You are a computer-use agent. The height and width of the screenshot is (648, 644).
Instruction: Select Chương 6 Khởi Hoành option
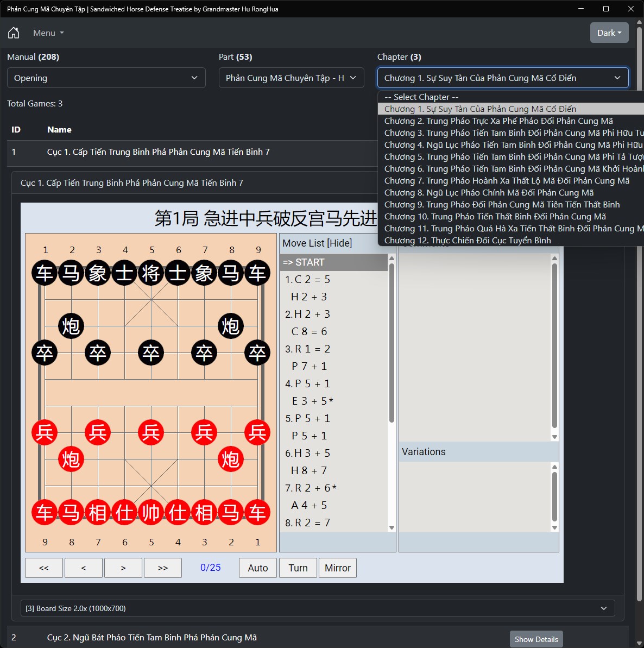coord(510,169)
